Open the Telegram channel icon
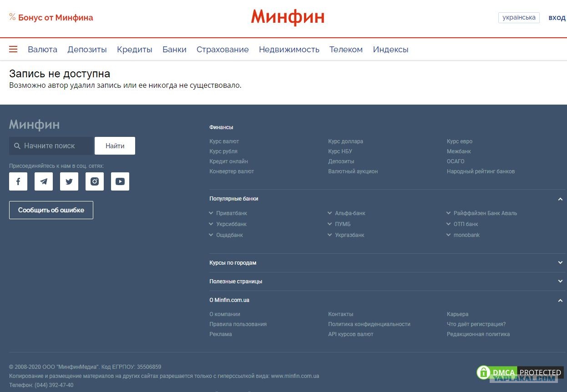 [x=44, y=181]
